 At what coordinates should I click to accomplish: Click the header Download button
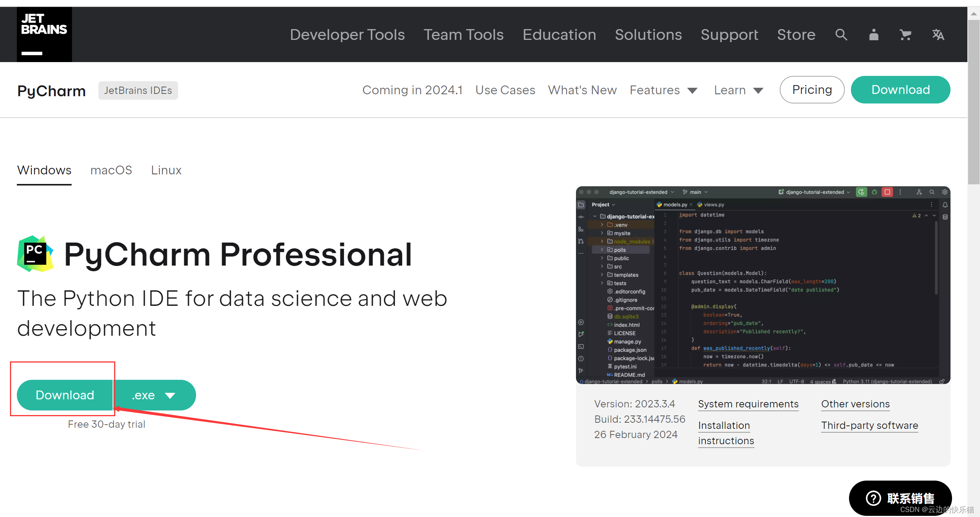click(900, 90)
